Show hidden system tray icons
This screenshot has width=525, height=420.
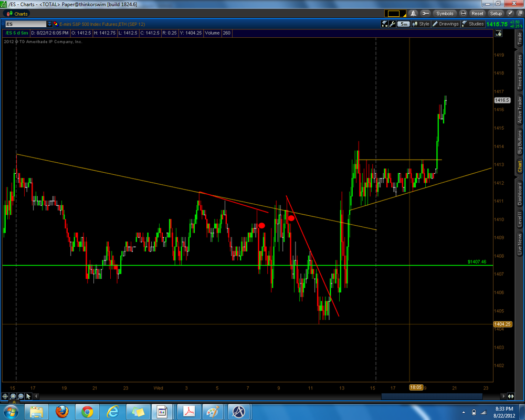464,412
